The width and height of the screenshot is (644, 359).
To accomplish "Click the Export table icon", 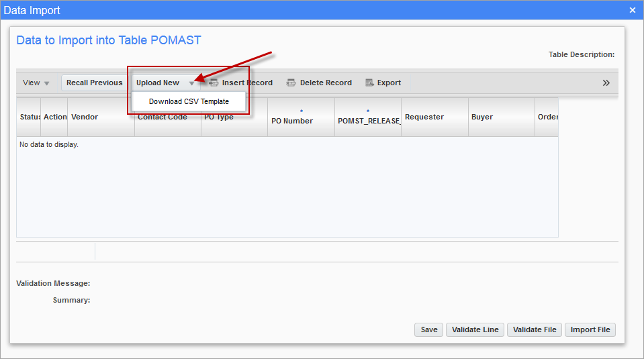I will (x=369, y=83).
